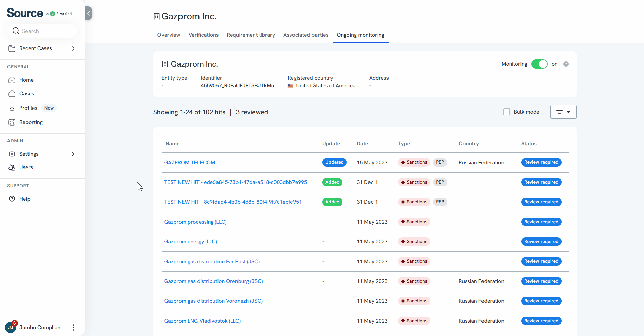Image resolution: width=644 pixels, height=336 pixels.
Task: Click the 15 May 2023 date cell
Action: [372, 163]
